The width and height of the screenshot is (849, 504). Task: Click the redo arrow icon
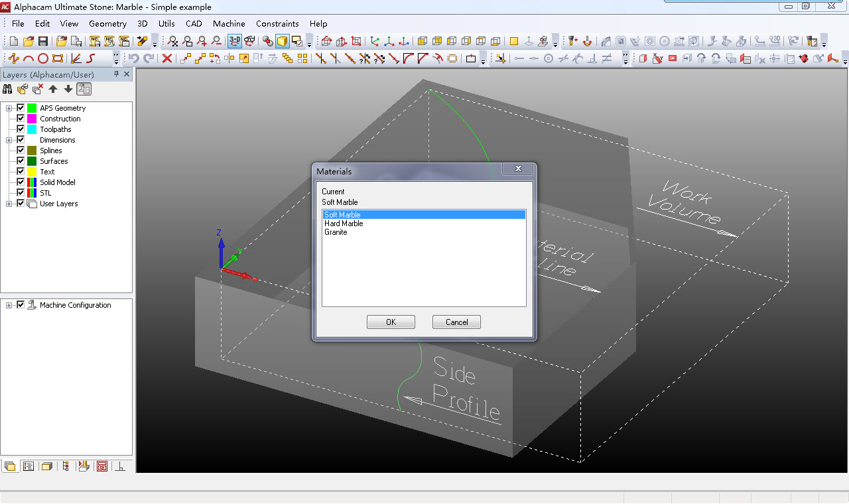click(x=148, y=58)
